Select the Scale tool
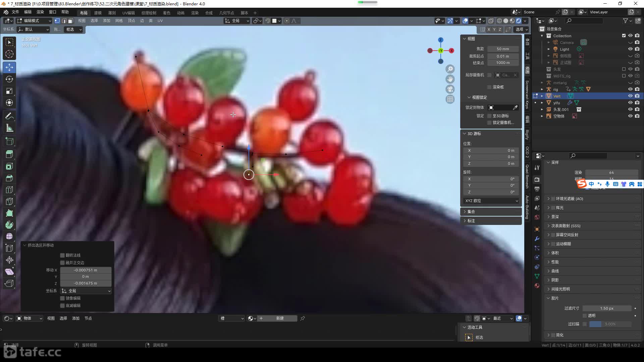 tap(9, 91)
